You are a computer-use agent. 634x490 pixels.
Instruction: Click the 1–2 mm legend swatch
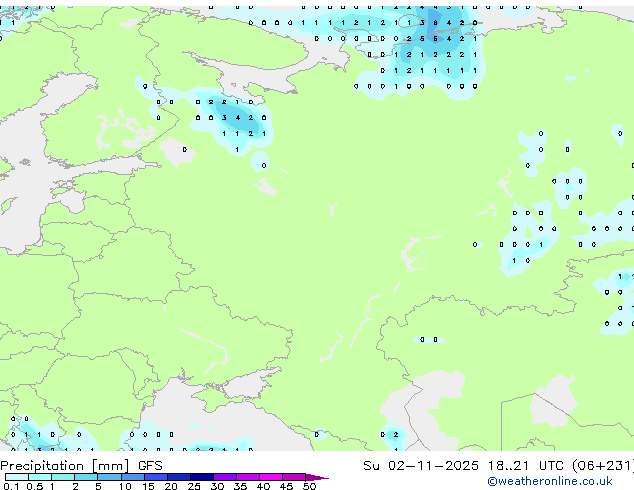click(x=63, y=477)
